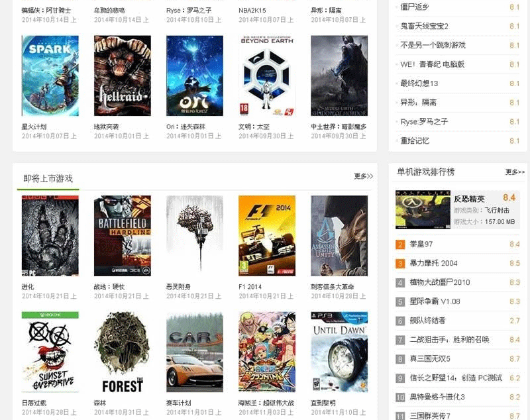Image resolution: width=530 pixels, height=420 pixels.
Task: Open The Forest game cover
Action: tap(123, 352)
